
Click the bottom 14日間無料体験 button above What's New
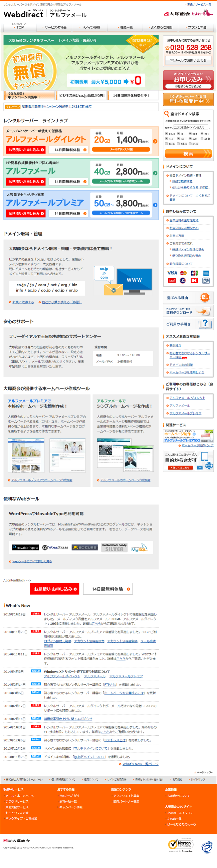[108, 589]
